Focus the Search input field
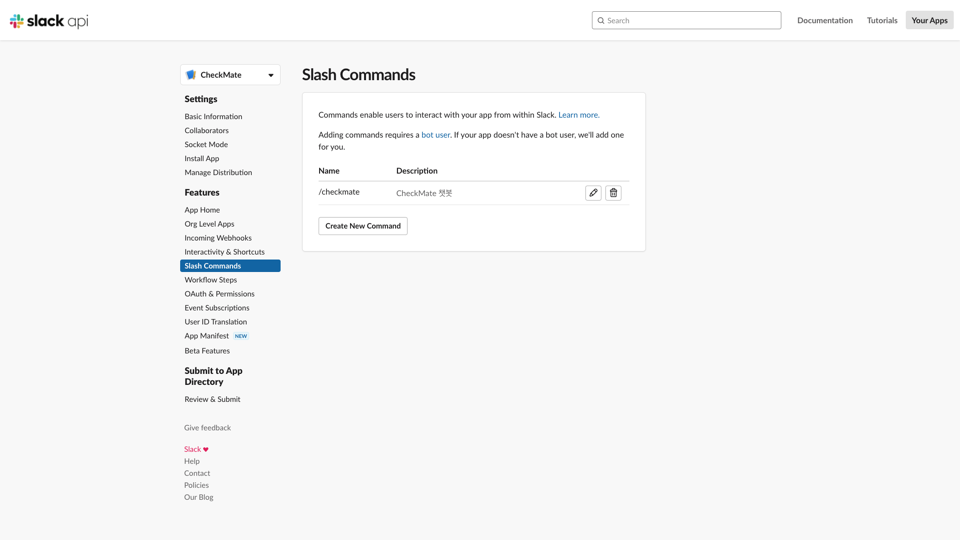This screenshot has height=540, width=960. coord(686,20)
